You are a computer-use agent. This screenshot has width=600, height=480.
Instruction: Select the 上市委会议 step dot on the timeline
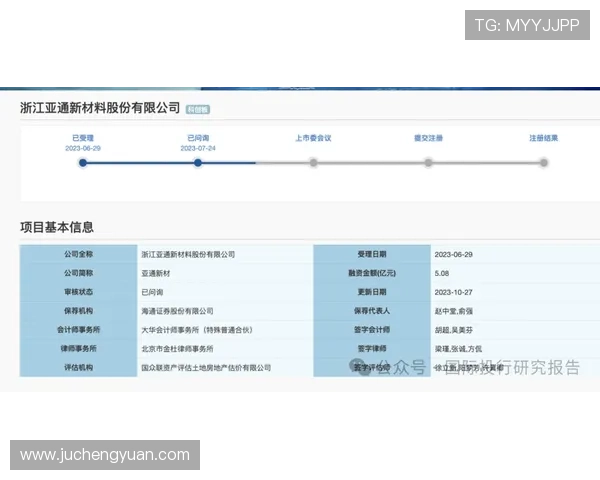click(313, 163)
